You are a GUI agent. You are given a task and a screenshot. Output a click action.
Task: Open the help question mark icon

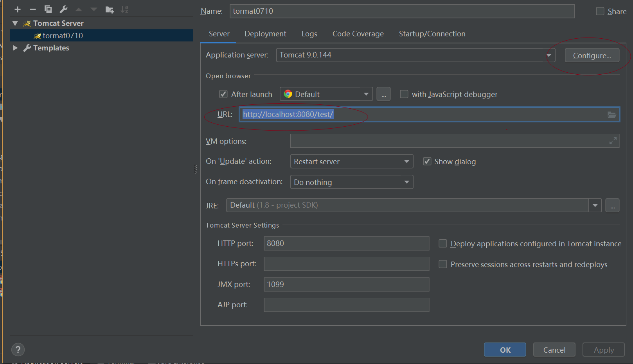tap(18, 349)
